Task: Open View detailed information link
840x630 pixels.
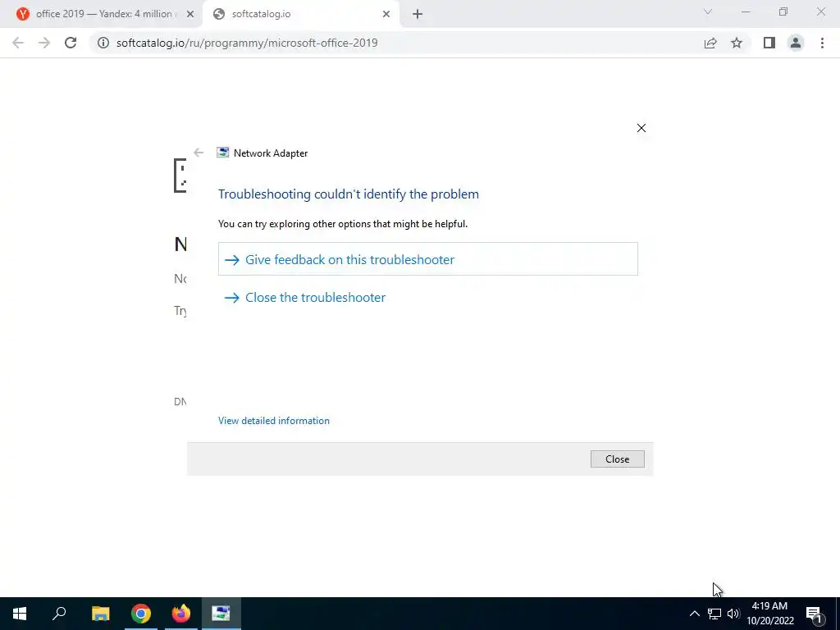Action: coord(274,421)
